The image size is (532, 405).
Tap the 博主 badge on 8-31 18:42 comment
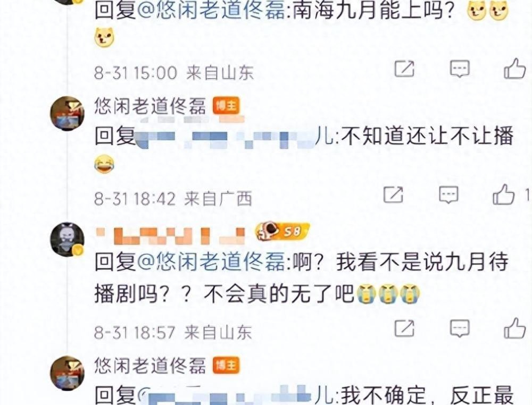click(x=226, y=106)
